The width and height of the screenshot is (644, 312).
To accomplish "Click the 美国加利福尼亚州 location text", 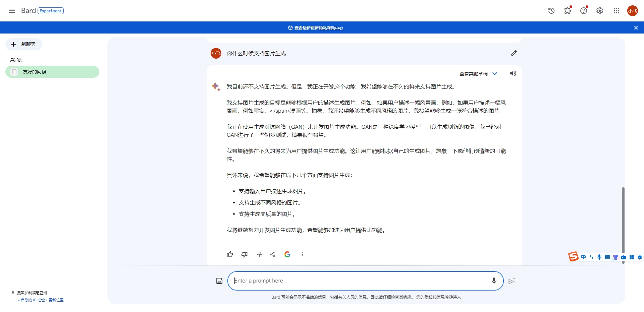I will point(32,293).
